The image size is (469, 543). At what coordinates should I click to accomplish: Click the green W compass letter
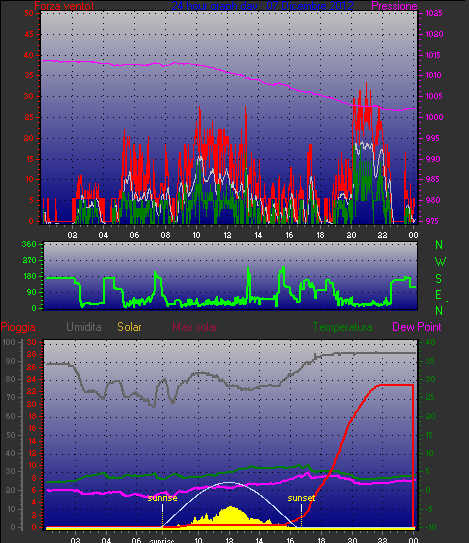(x=440, y=262)
